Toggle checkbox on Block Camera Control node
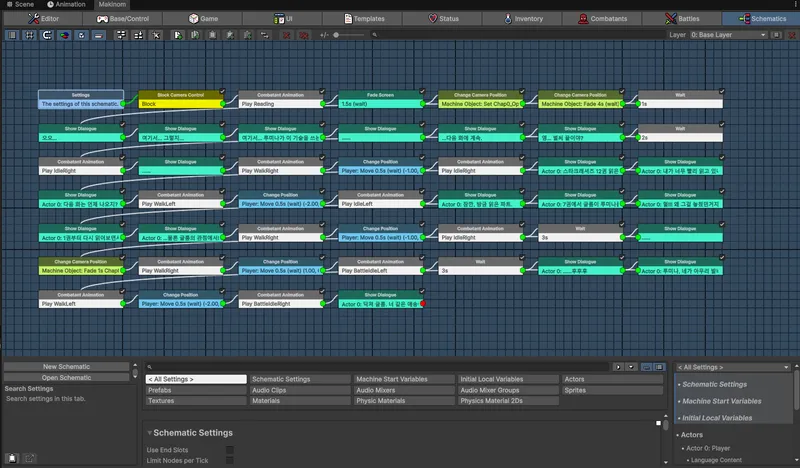This screenshot has height=468, width=800. pos(222,91)
